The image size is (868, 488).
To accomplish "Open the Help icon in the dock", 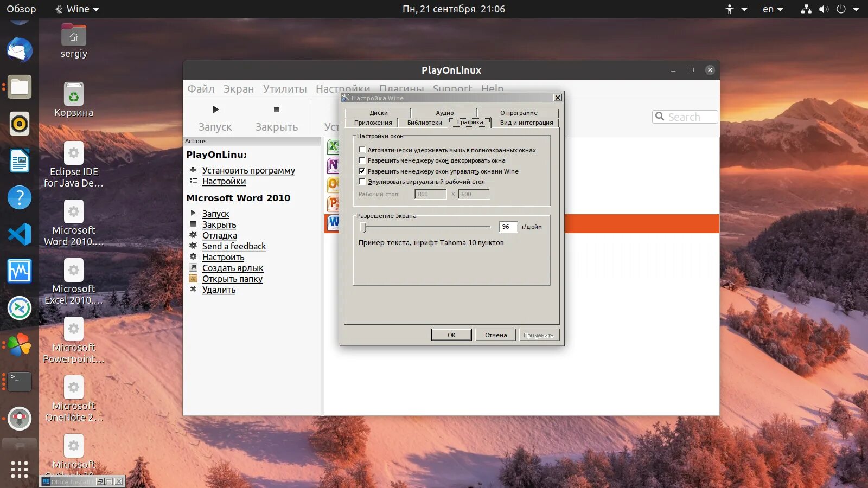I will coord(20,197).
